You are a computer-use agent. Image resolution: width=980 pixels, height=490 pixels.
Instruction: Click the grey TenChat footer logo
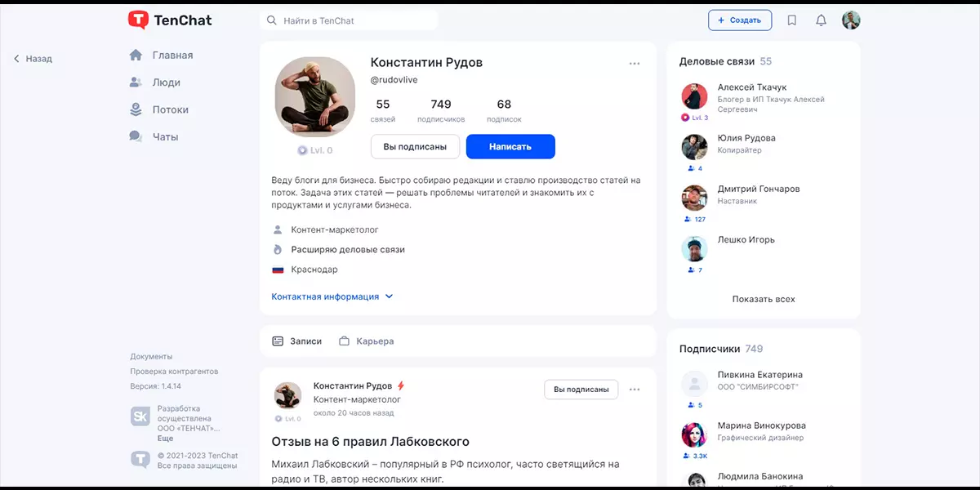[140, 460]
